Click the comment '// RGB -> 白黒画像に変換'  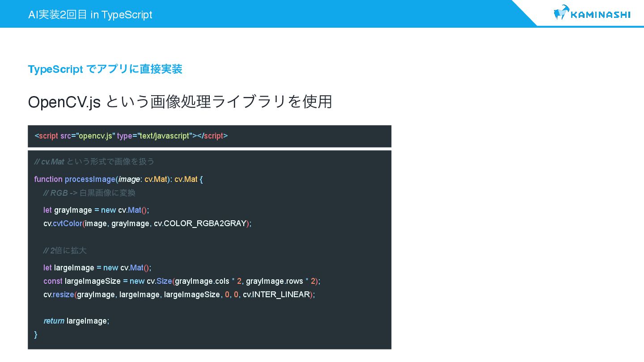(89, 193)
